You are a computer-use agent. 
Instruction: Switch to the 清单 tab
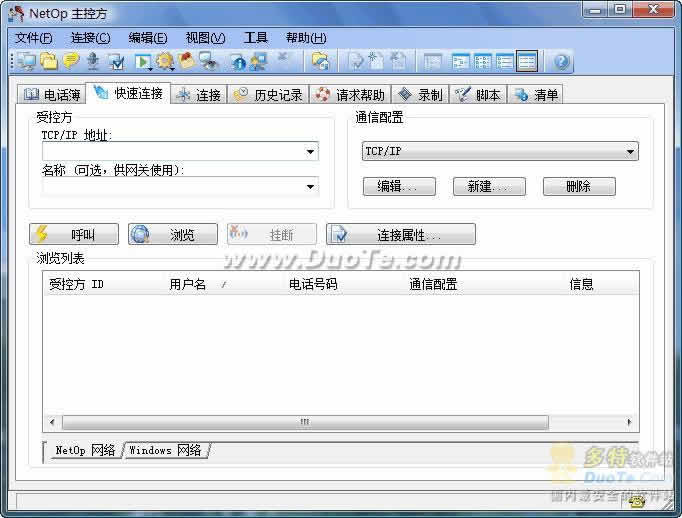(536, 94)
